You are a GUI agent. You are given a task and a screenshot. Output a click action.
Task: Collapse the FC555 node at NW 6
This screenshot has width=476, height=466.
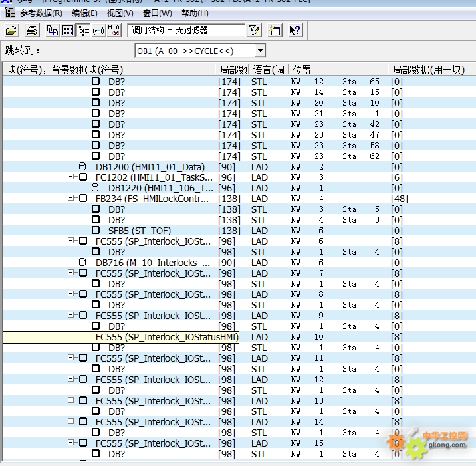pyautogui.click(x=70, y=241)
